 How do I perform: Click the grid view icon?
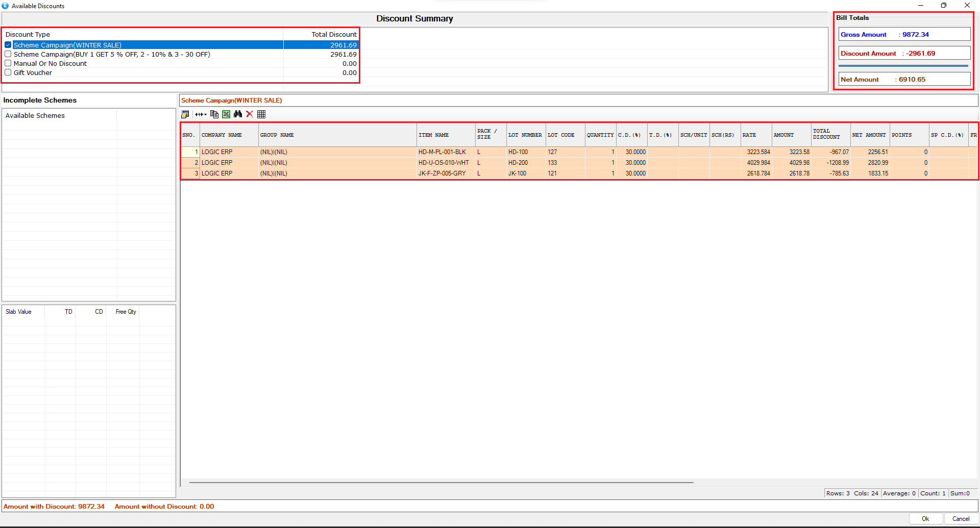[261, 114]
